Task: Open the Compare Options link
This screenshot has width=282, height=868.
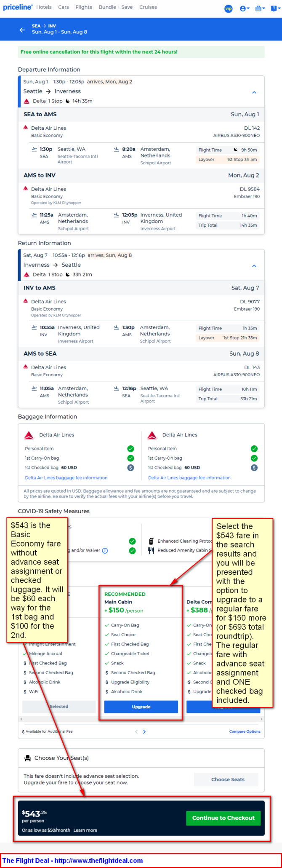Action: 245,731
